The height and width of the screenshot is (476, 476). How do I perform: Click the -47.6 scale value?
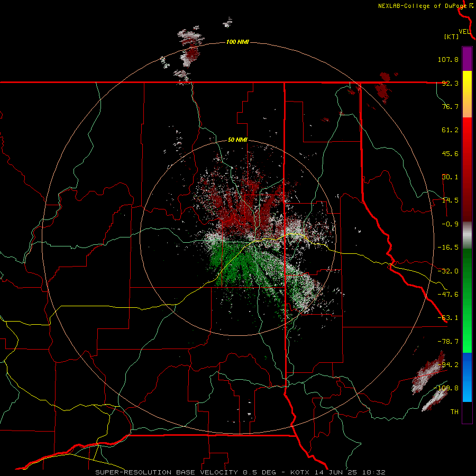(x=448, y=295)
